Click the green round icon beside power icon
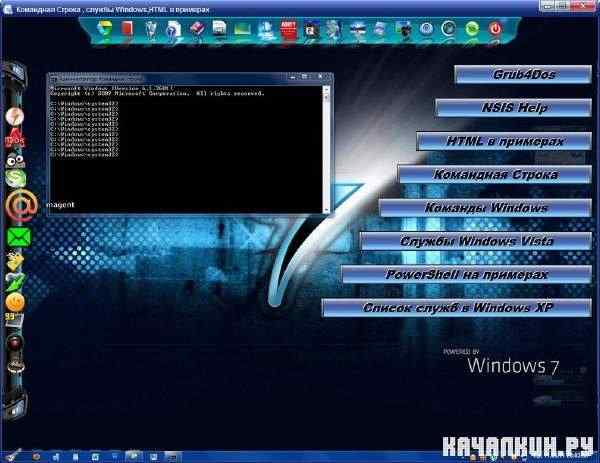The image size is (600, 463). 472,29
